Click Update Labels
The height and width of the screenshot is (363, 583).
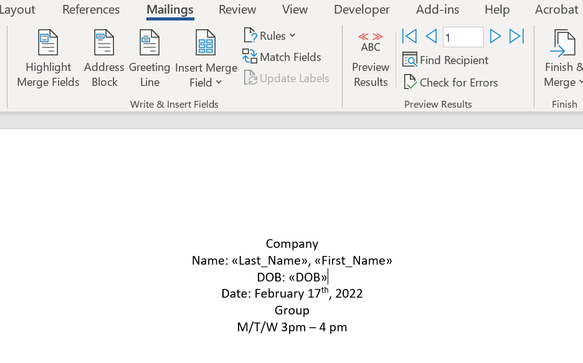tap(286, 78)
